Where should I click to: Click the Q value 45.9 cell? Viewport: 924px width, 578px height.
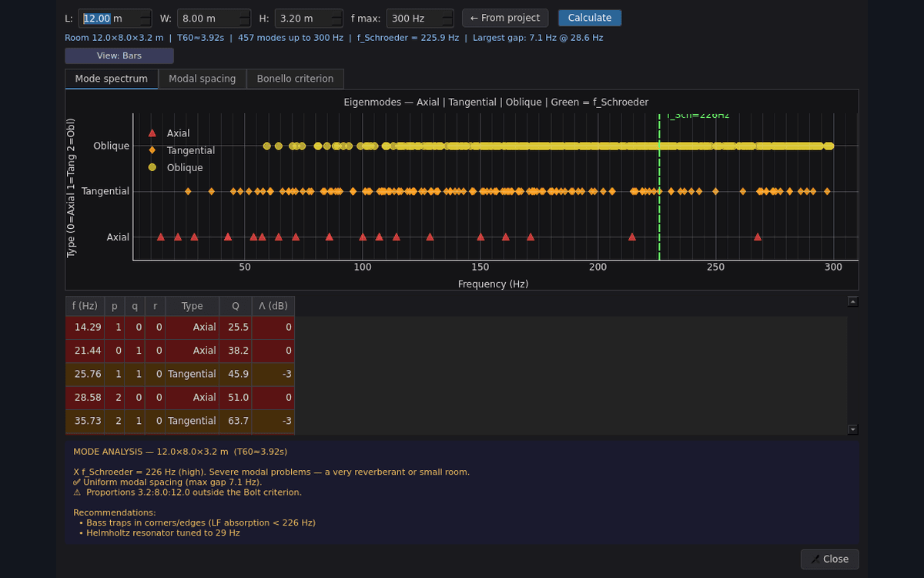pyautogui.click(x=236, y=375)
